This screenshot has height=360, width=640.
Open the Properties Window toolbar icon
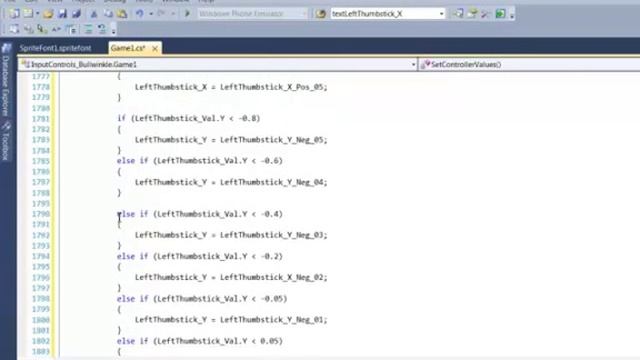coord(472,14)
